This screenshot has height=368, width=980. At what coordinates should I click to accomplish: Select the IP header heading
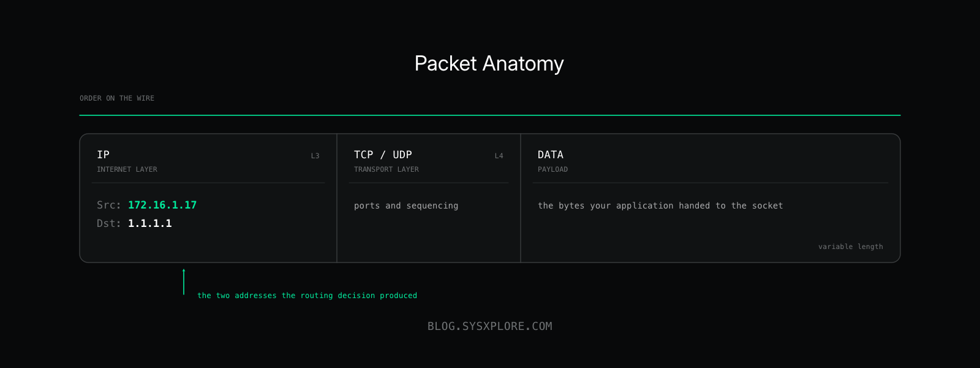(103, 155)
